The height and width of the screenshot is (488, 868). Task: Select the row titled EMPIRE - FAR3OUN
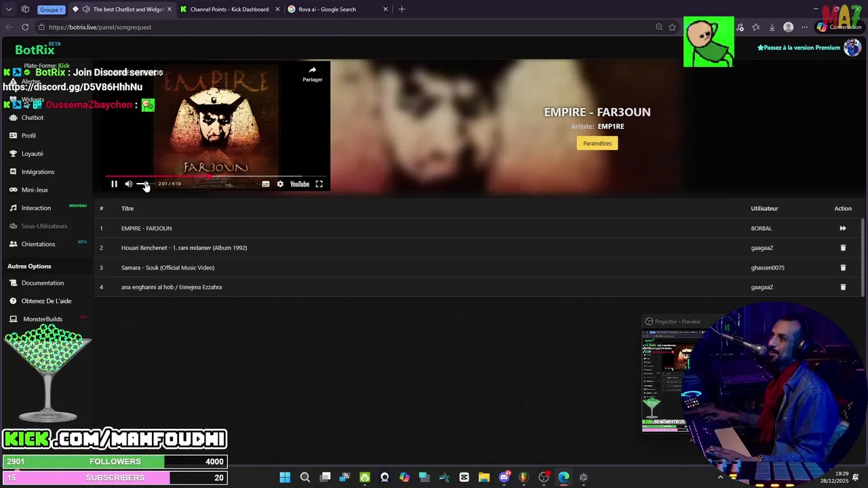tap(477, 228)
